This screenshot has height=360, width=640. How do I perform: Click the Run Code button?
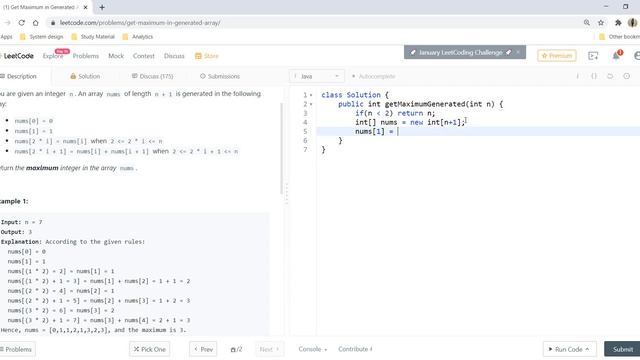point(569,349)
